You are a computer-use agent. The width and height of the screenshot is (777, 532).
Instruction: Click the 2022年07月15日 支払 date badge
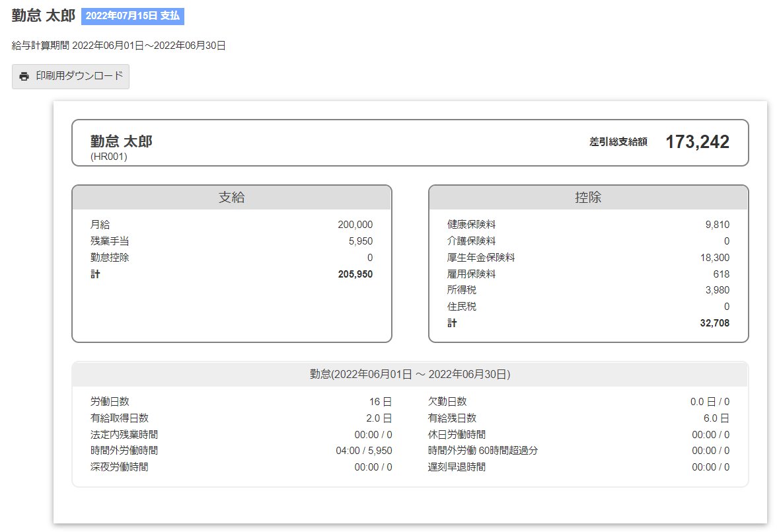pyautogui.click(x=133, y=16)
